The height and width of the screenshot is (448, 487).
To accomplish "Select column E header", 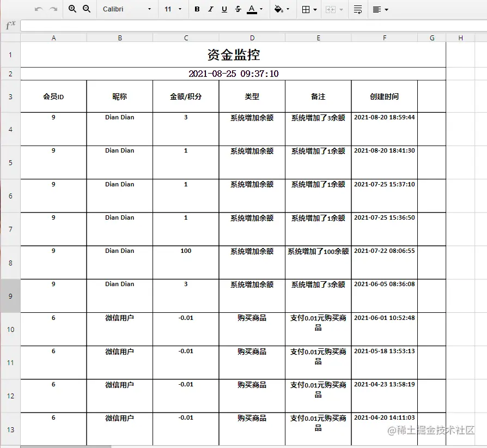I will coord(318,38).
